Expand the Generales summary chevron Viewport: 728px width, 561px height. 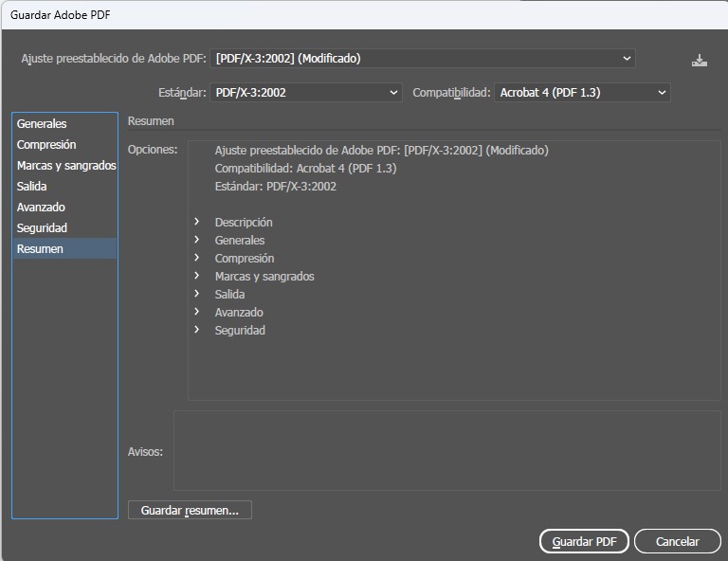tap(197, 240)
